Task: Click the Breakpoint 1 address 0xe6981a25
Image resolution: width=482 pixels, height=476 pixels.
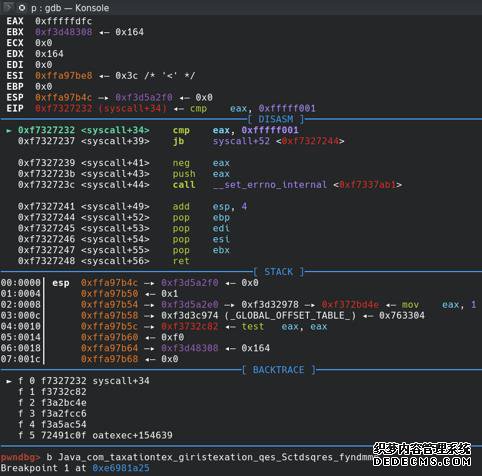Action: 121,468
